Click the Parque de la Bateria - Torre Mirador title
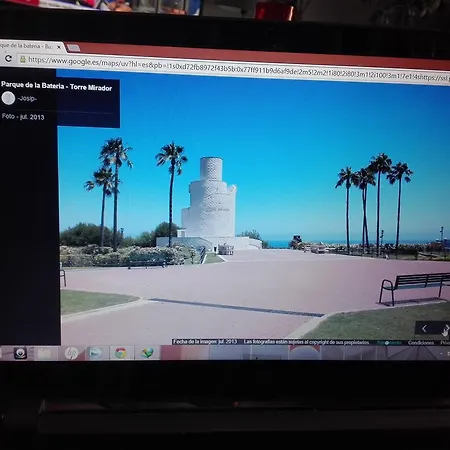 click(x=56, y=86)
